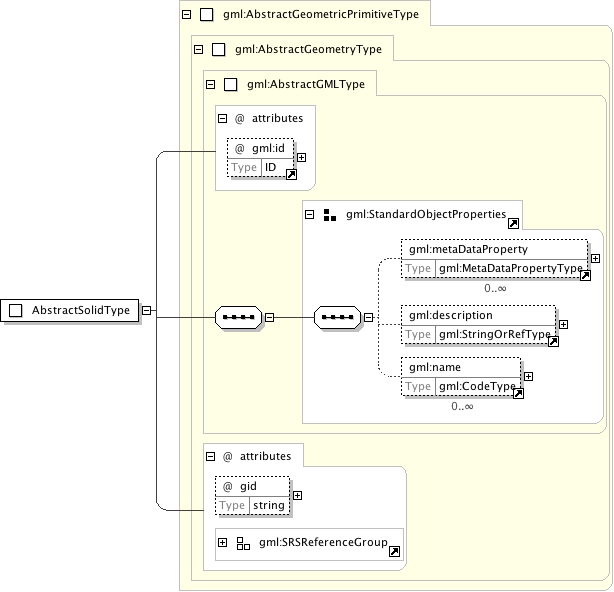Click the @ symbol of gml:id
The image size is (614, 592).
pyautogui.click(x=239, y=149)
